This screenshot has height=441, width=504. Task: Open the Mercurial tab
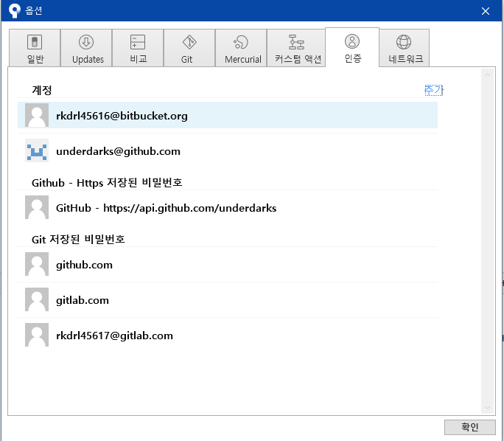pos(241,48)
